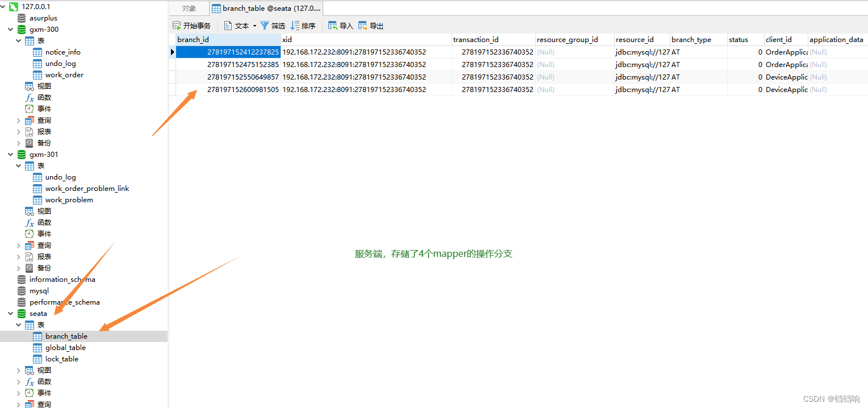
Task: Click the work_order table icon
Action: (x=37, y=75)
